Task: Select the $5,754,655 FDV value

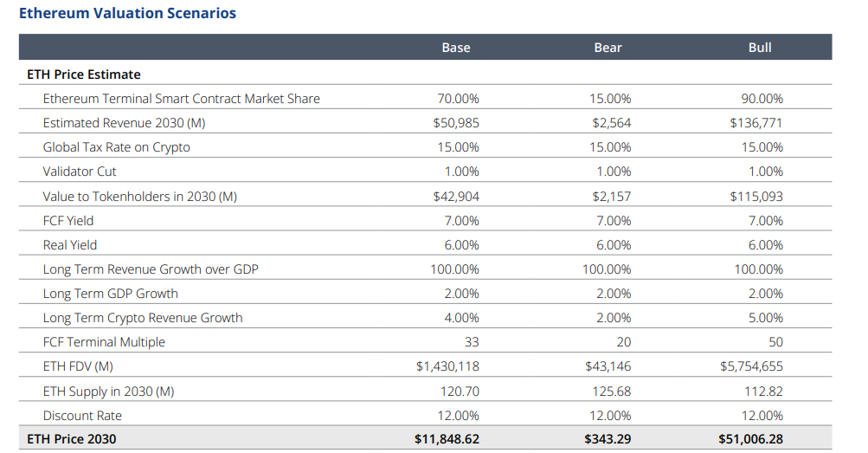Action: pyautogui.click(x=752, y=366)
